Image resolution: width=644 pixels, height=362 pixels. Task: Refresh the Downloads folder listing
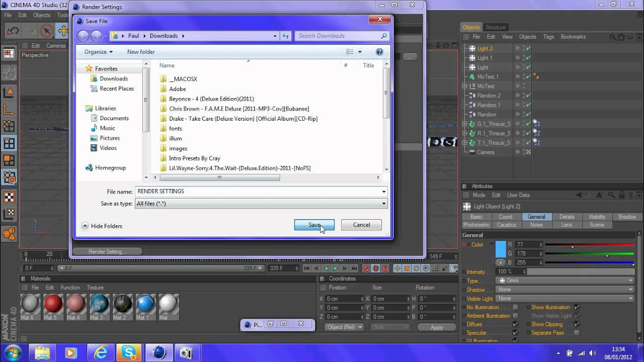(286, 36)
